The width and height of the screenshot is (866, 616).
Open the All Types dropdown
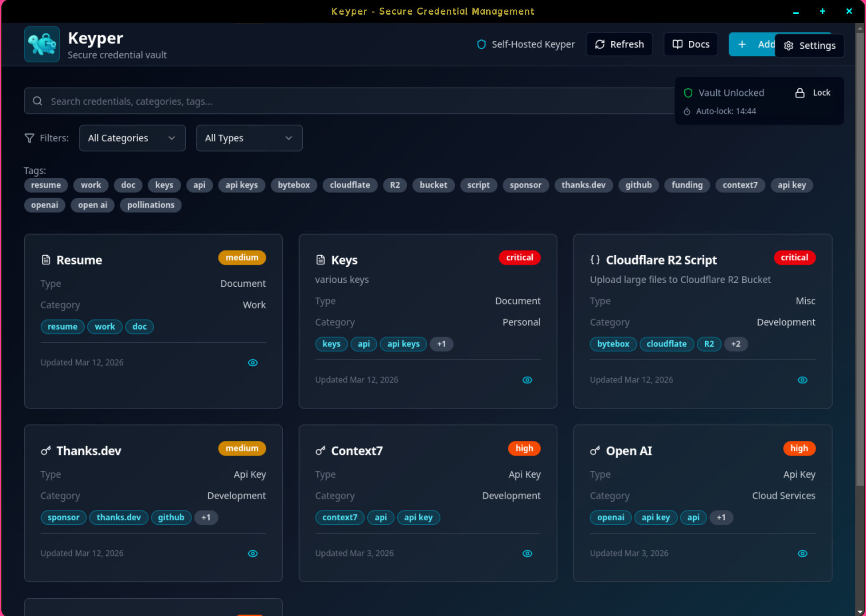click(249, 138)
